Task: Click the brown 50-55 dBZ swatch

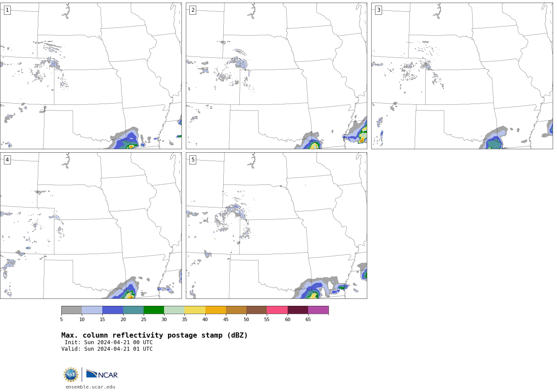Action: (x=257, y=310)
